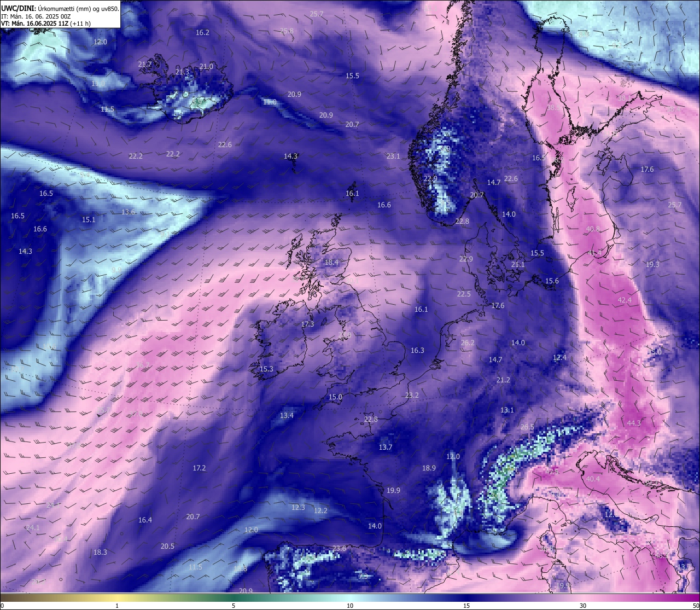This screenshot has width=700, height=610.
Task: Click the 21.0 value over northern Iceland
Action: pyautogui.click(x=206, y=67)
